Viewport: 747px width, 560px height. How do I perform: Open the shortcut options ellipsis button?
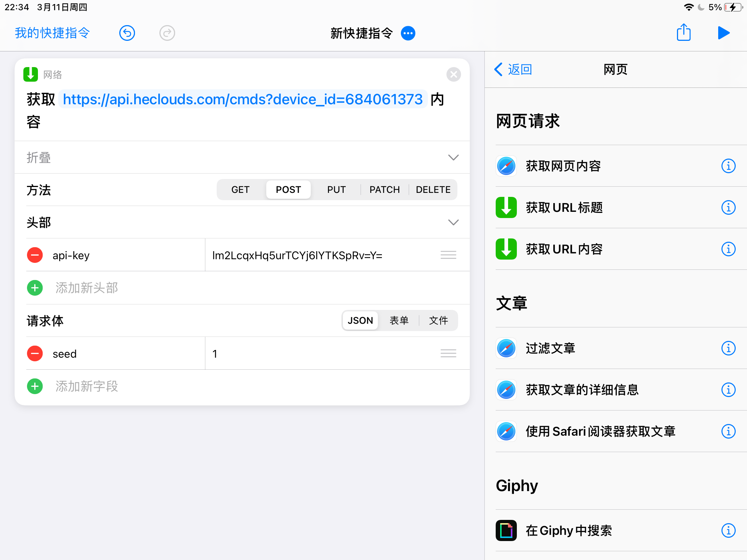click(408, 33)
